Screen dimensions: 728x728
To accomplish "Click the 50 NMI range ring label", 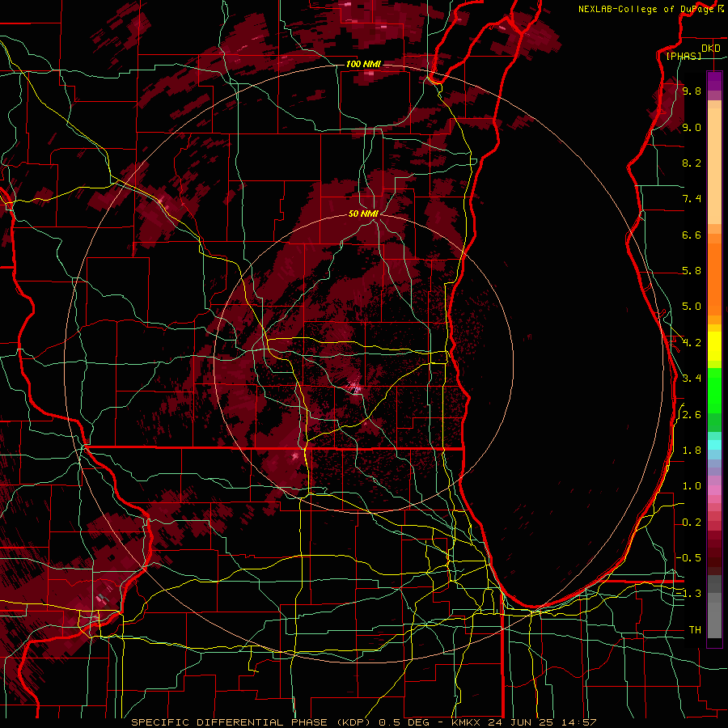I will coord(363,214).
